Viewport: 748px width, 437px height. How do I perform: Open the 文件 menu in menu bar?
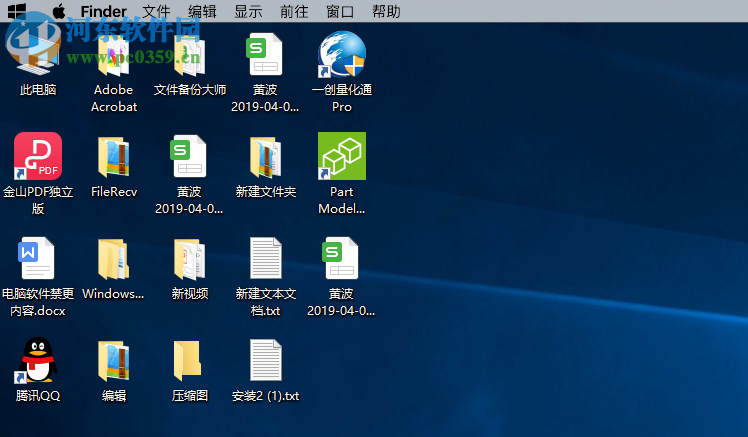pos(156,11)
